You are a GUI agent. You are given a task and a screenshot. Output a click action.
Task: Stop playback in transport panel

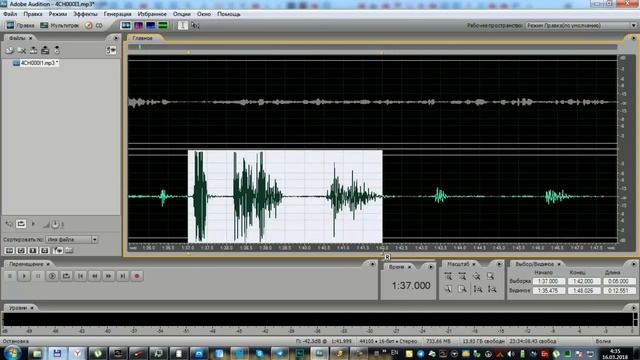[x=10, y=276]
